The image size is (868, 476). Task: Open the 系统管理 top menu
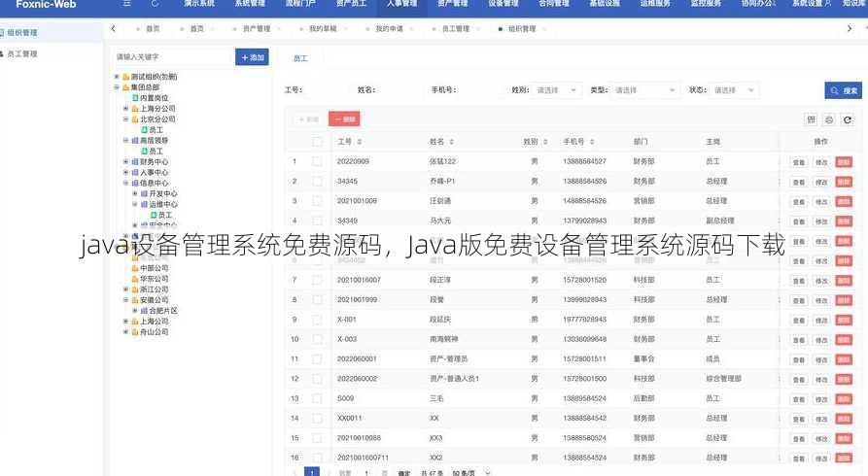250,3
